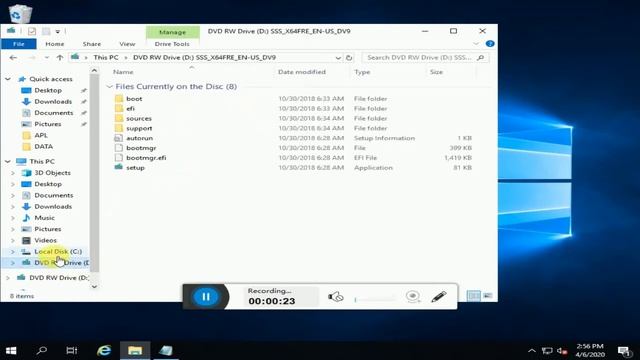This screenshot has height=360, width=640.
Task: Collapse Quick access in navigation pane
Action: tap(8, 79)
